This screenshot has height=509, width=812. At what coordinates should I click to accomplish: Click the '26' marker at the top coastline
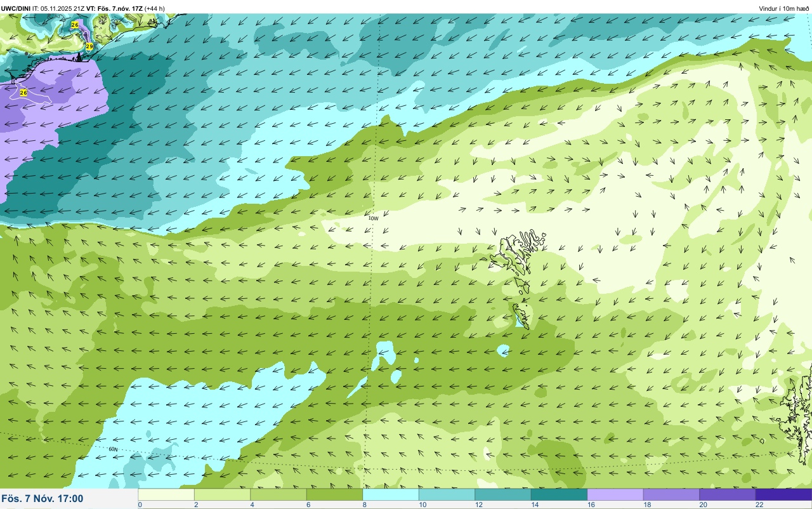75,25
